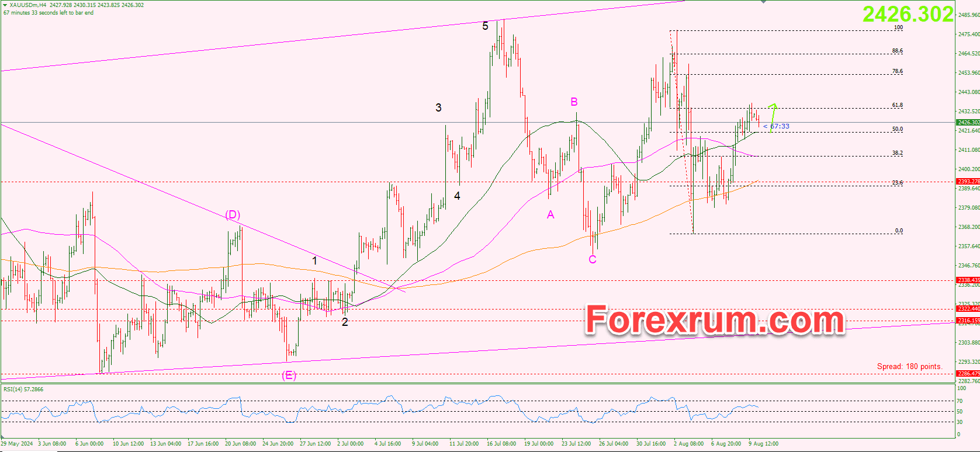
Task: Click the '30 Jul 16:00' time axis label
Action: coord(651,444)
